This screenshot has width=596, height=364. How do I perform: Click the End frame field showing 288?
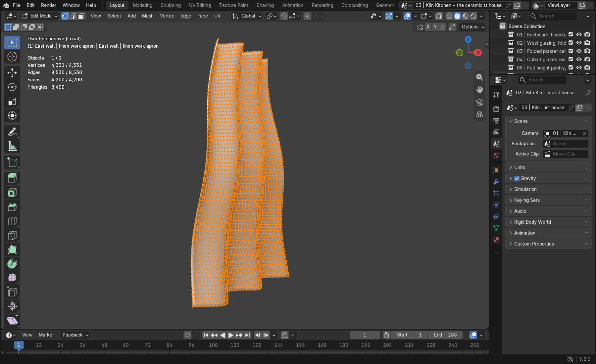point(446,335)
